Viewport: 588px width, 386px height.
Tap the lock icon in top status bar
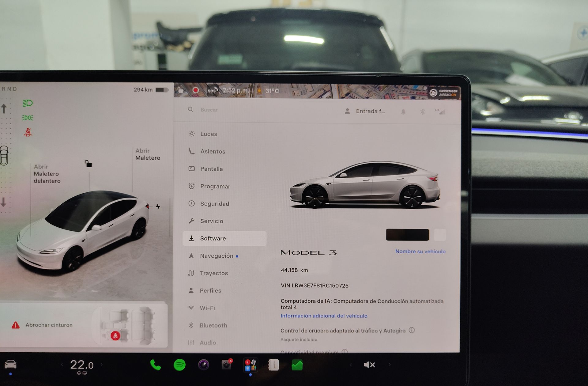[x=180, y=90]
